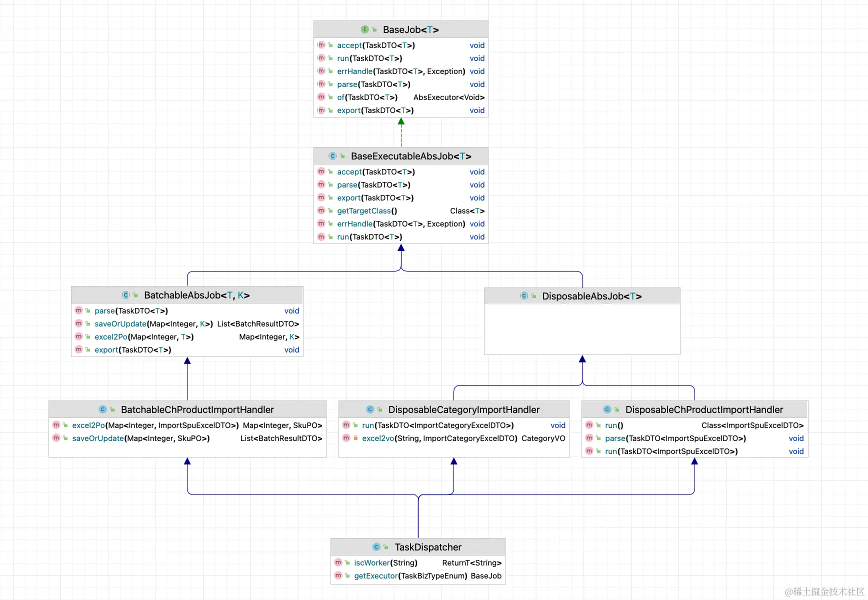Click the parse method in BaseJob
868x600 pixels.
click(x=373, y=84)
